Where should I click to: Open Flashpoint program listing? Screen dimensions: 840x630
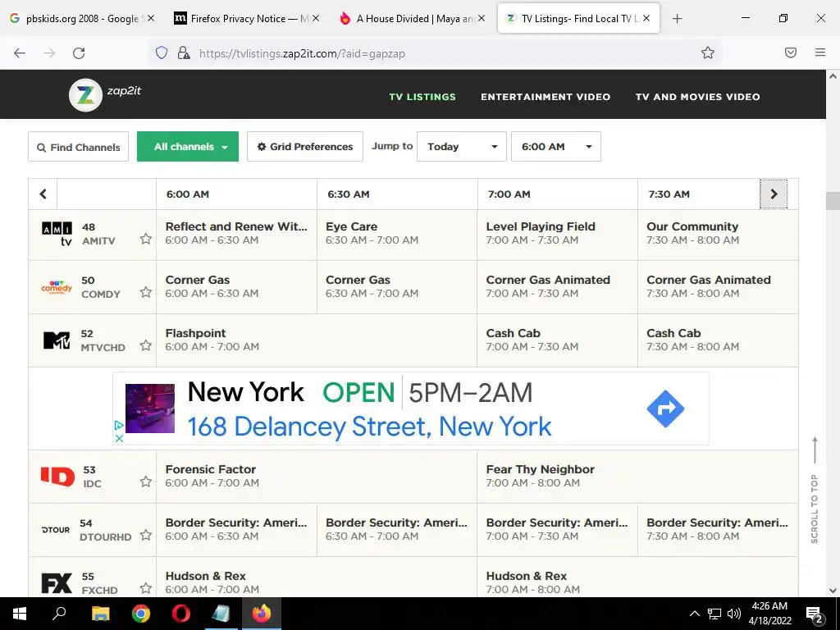(316, 340)
